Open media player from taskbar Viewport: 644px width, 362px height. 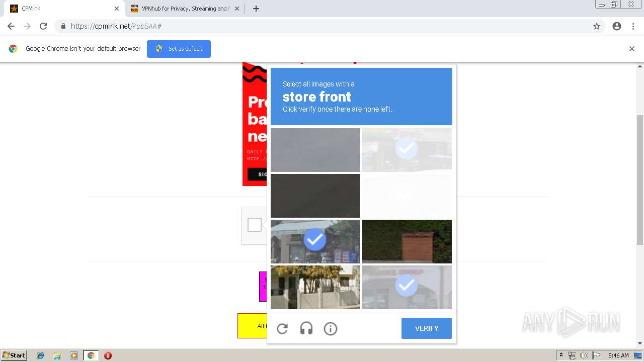[74, 355]
